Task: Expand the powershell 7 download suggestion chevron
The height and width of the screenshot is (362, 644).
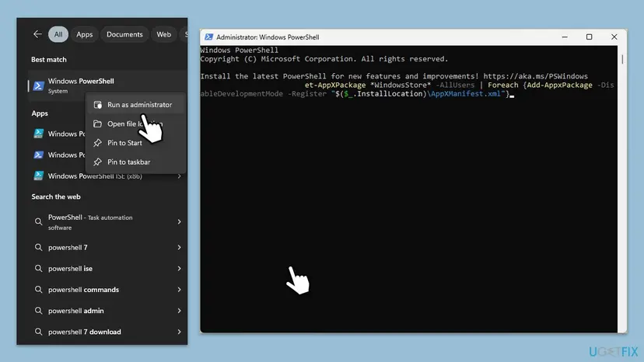Action: pos(180,332)
